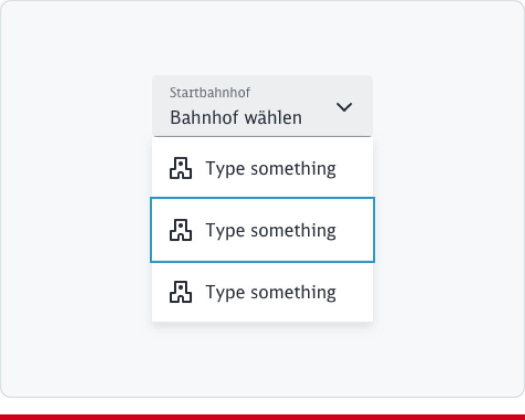525x420 pixels.
Task: Click the 'Bahnhof wählen' placeholder text
Action: (x=236, y=117)
